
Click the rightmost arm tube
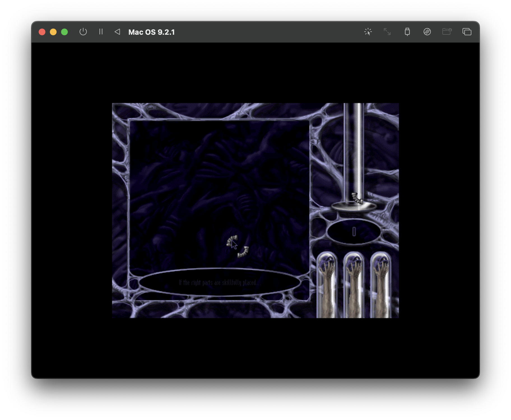pos(380,285)
